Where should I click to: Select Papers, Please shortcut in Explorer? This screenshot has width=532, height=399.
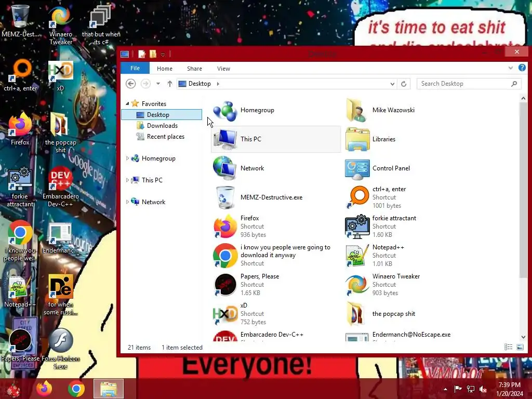click(275, 285)
